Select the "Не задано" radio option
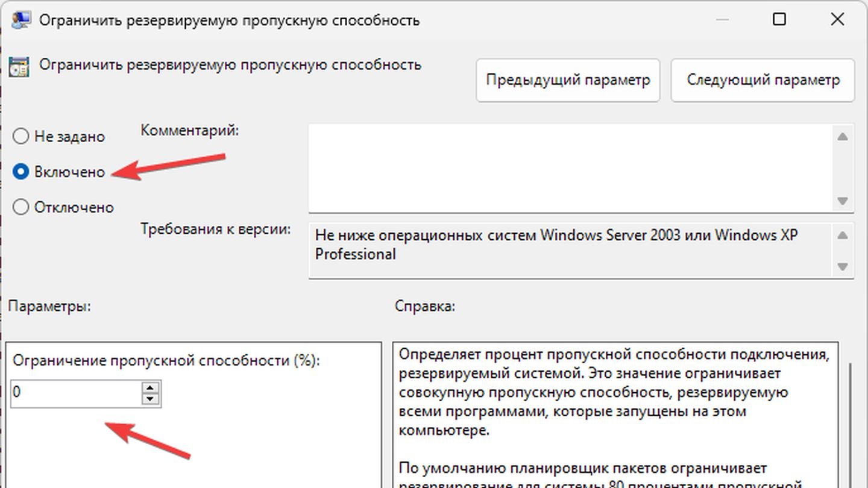Viewport: 868px width, 488px height. point(58,137)
